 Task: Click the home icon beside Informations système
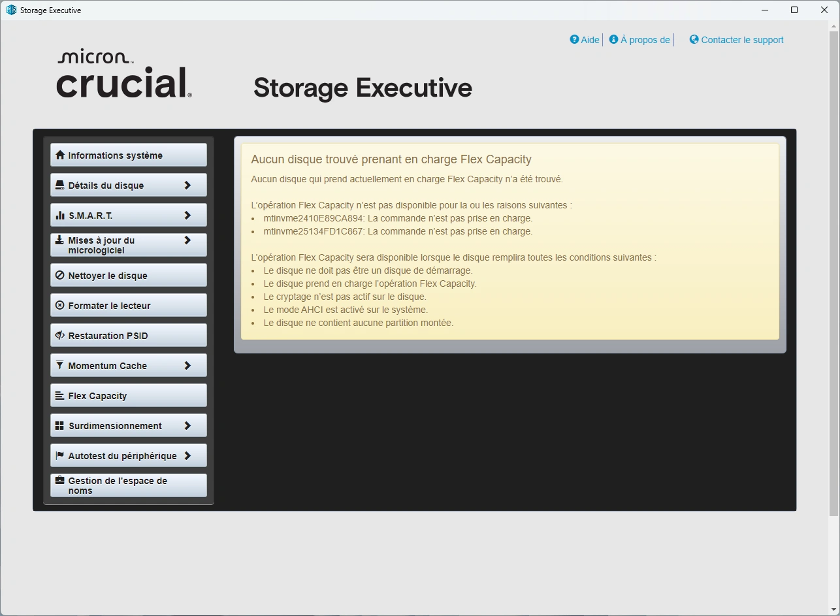[60, 155]
